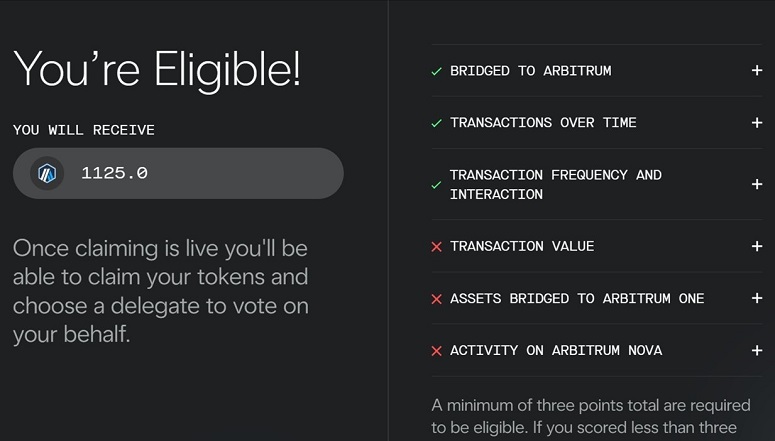The height and width of the screenshot is (441, 775).
Task: Expand the Transaction Value plus sign
Action: 757,247
